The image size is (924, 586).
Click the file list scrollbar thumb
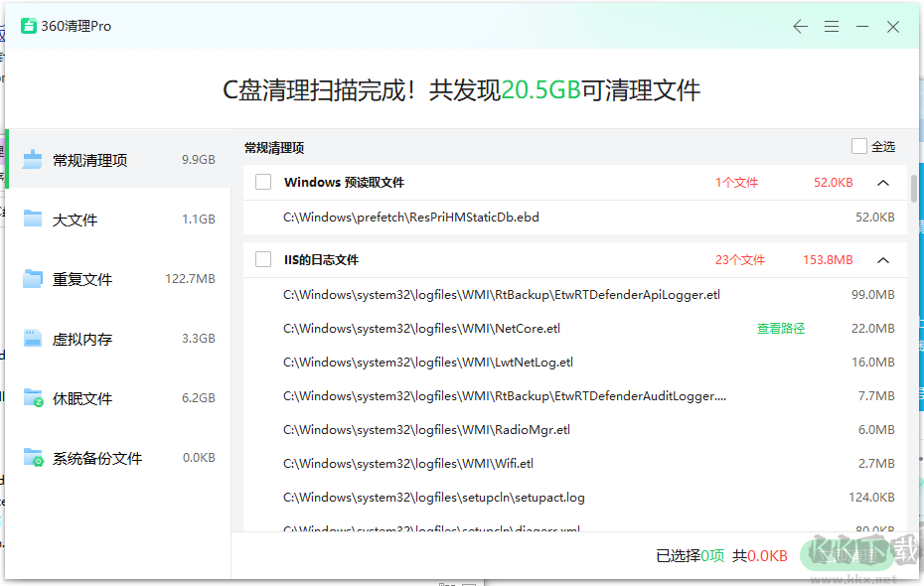pyautogui.click(x=914, y=189)
